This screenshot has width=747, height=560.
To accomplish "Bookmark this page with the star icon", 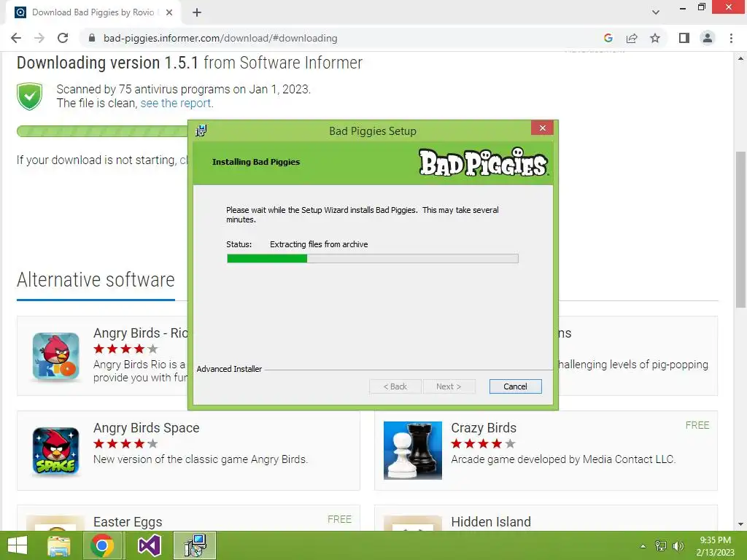I will click(x=655, y=38).
